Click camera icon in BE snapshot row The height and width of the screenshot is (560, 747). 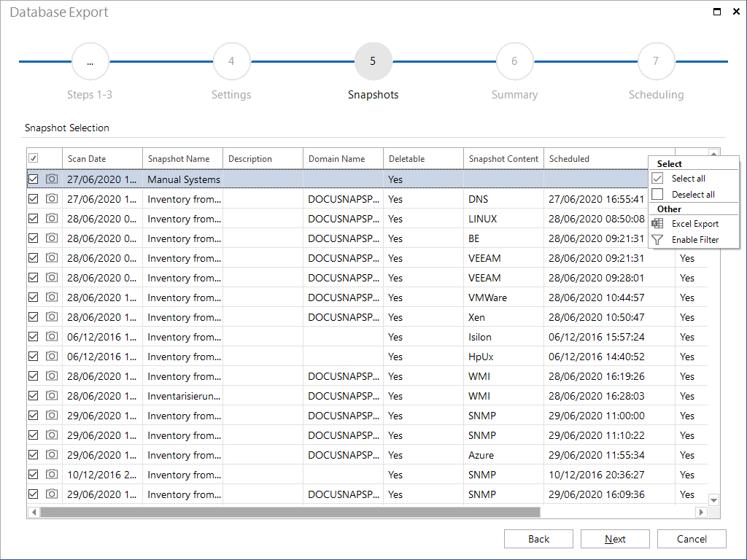(x=52, y=238)
